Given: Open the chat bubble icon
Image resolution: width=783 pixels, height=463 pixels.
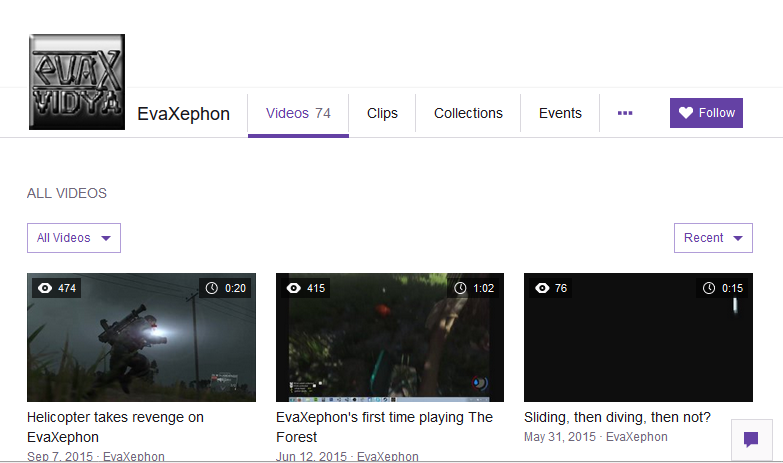Looking at the screenshot, I should (x=751, y=440).
